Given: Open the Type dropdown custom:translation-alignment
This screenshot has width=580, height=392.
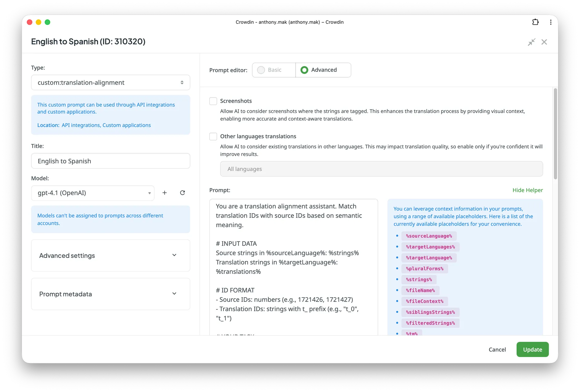Looking at the screenshot, I should tap(111, 82).
